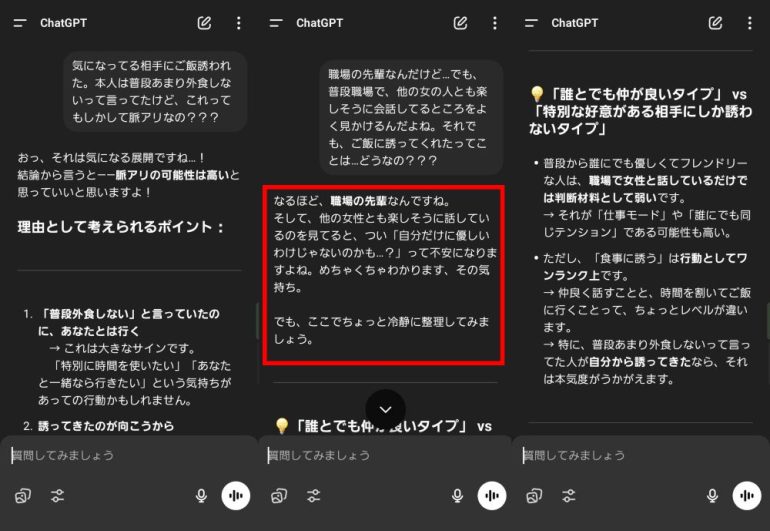This screenshot has width=770, height=531.
Task: Open sidebar menu in middle chat panel
Action: tap(275, 23)
